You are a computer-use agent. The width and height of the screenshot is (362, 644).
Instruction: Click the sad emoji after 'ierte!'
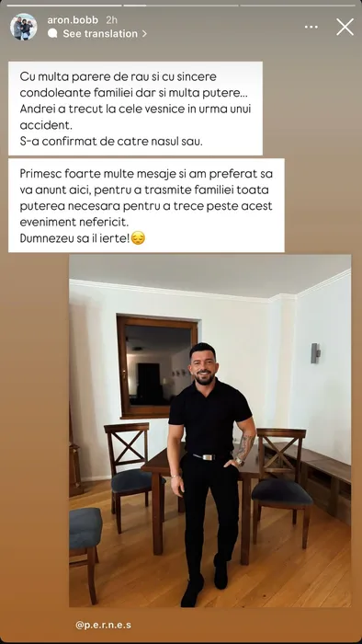pos(138,238)
